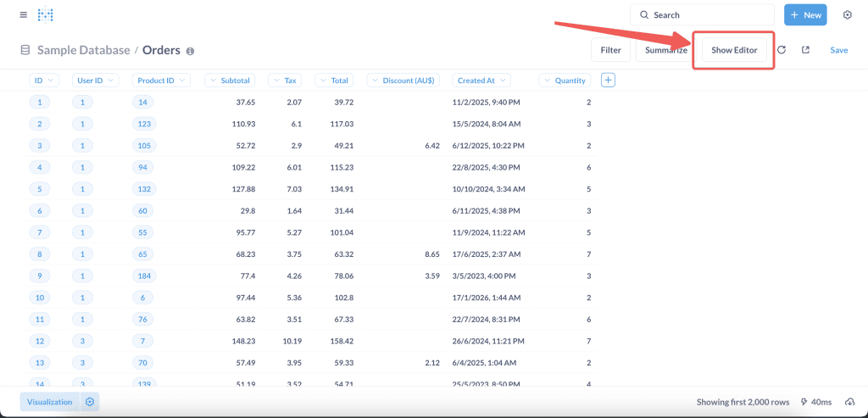Click the open-in-new-window icon near Save

[805, 50]
